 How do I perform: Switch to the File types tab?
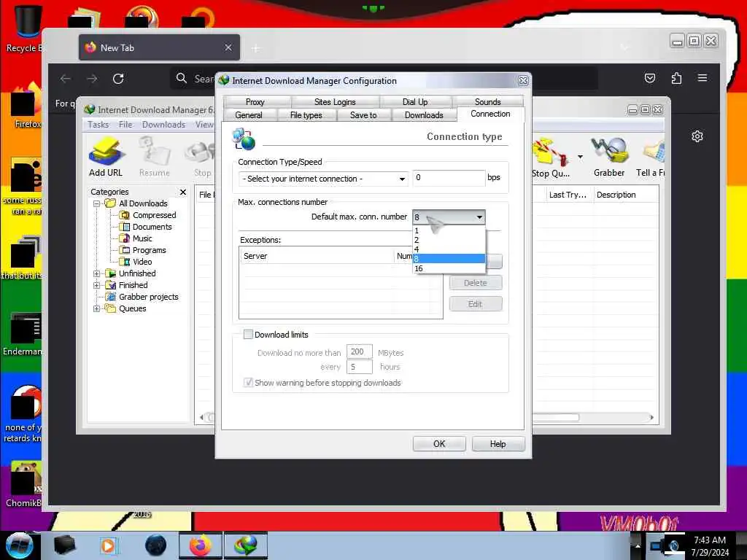click(306, 115)
